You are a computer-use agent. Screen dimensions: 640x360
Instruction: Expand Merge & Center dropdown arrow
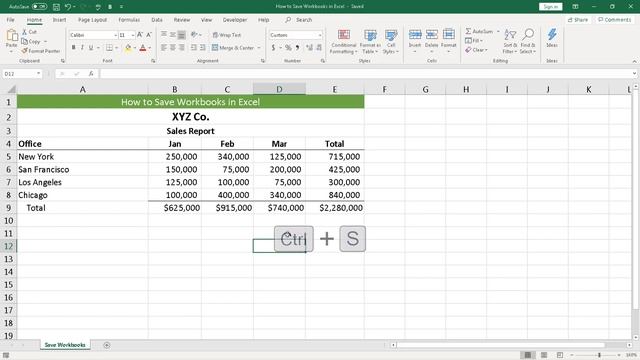coord(259,48)
